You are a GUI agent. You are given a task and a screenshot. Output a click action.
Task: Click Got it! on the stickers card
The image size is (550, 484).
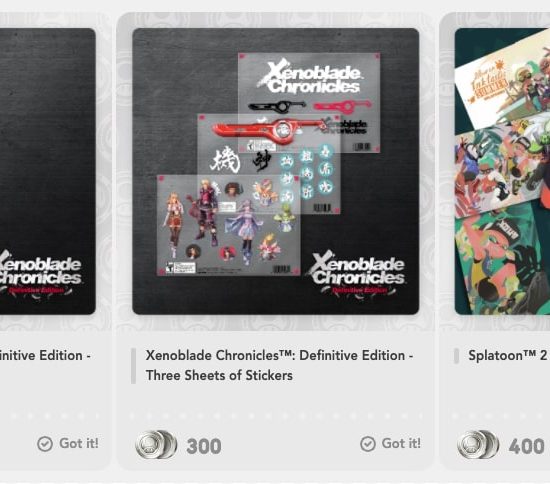pyautogui.click(x=401, y=443)
